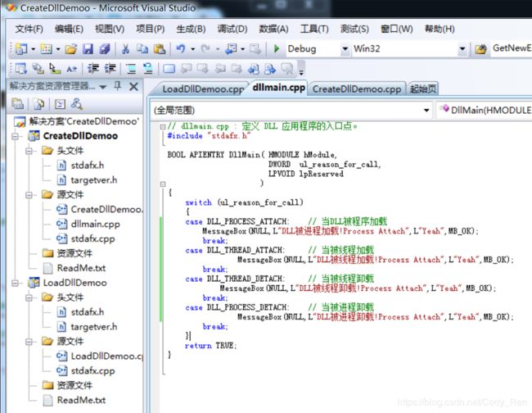This screenshot has height=413, width=532.
Task: Close the Solution Explorer panel
Action: [133, 87]
